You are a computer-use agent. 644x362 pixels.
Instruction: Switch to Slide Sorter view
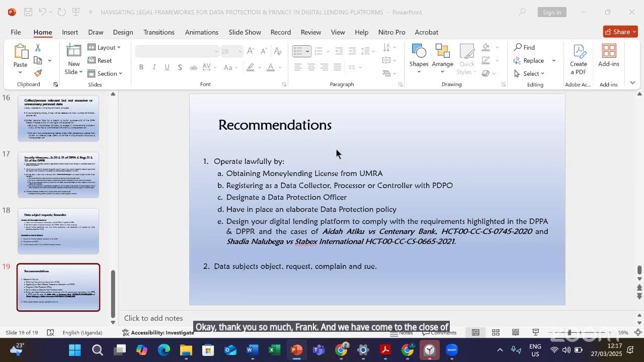496,332
